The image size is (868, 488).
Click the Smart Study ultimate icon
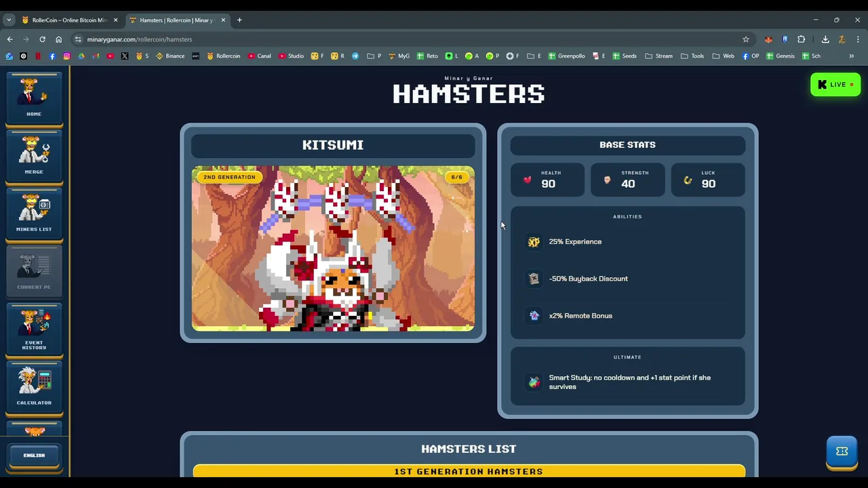(534, 382)
